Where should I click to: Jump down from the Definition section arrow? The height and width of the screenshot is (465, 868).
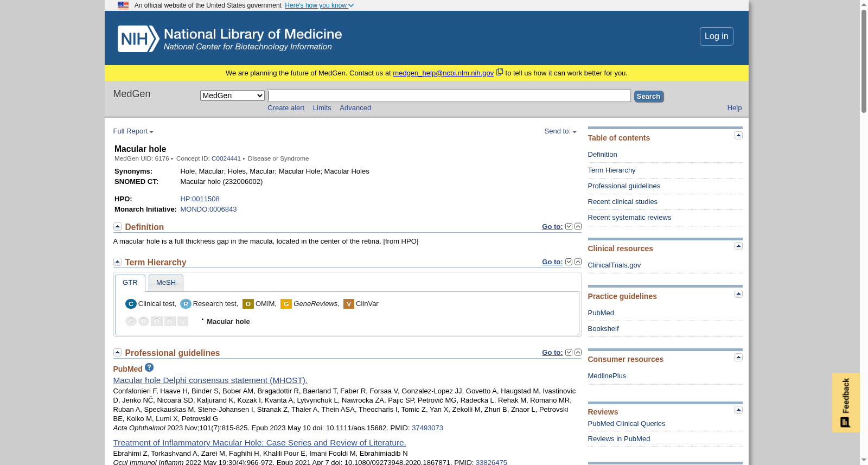(569, 226)
